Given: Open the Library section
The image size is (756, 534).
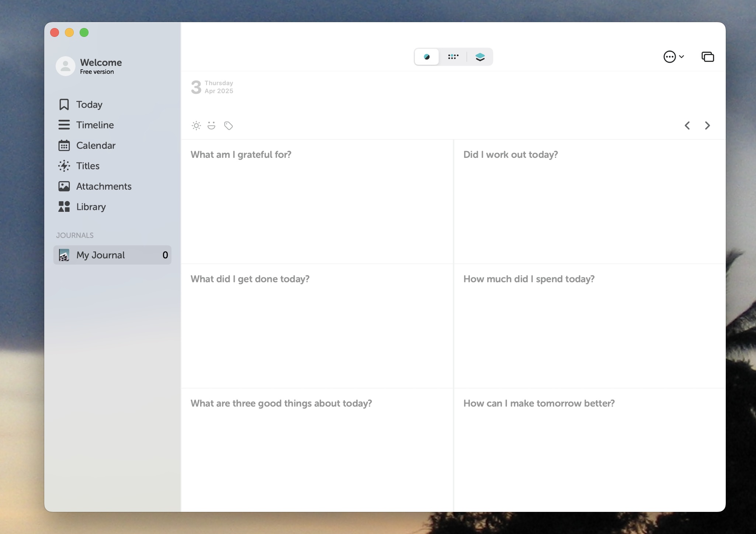Looking at the screenshot, I should pyautogui.click(x=91, y=207).
